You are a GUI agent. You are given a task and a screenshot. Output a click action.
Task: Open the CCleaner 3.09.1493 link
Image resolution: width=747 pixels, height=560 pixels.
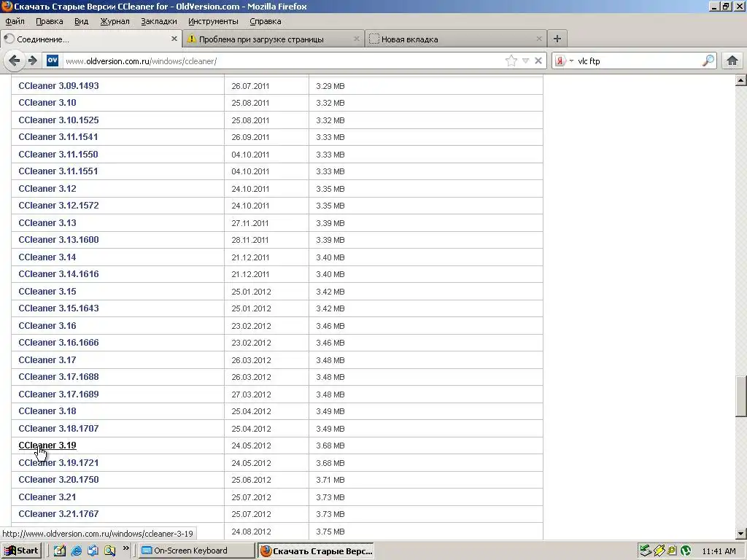[x=58, y=86]
